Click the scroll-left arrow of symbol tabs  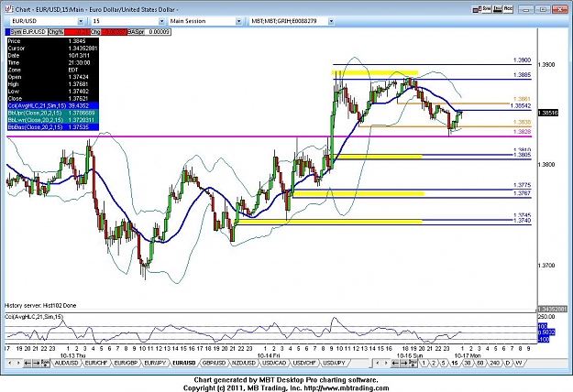click(10, 364)
